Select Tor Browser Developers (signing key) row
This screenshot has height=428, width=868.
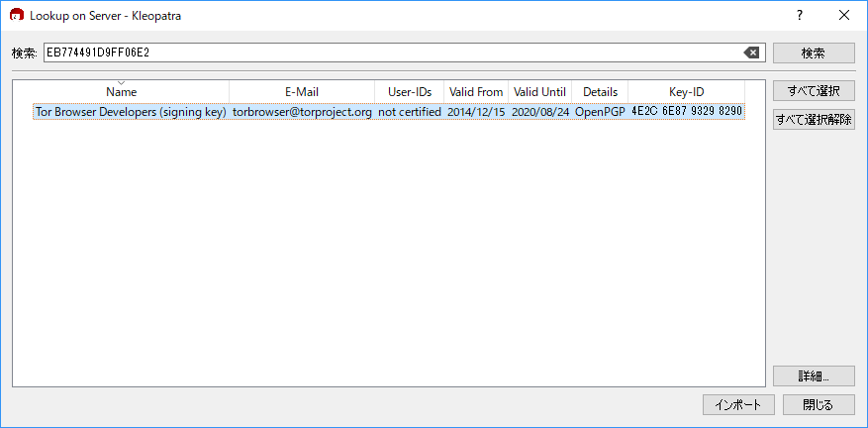[x=389, y=111]
